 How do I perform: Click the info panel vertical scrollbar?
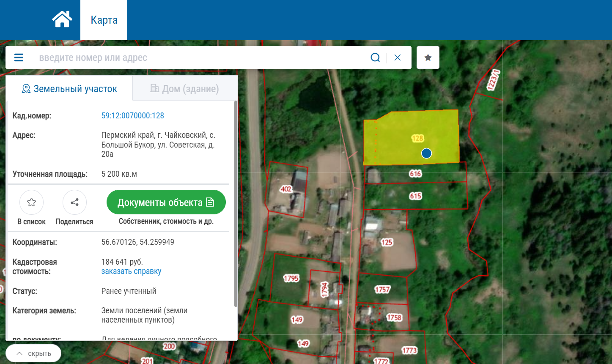pos(236,204)
